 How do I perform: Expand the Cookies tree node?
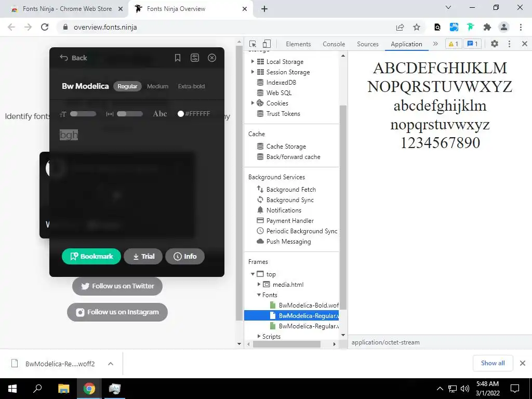252,103
